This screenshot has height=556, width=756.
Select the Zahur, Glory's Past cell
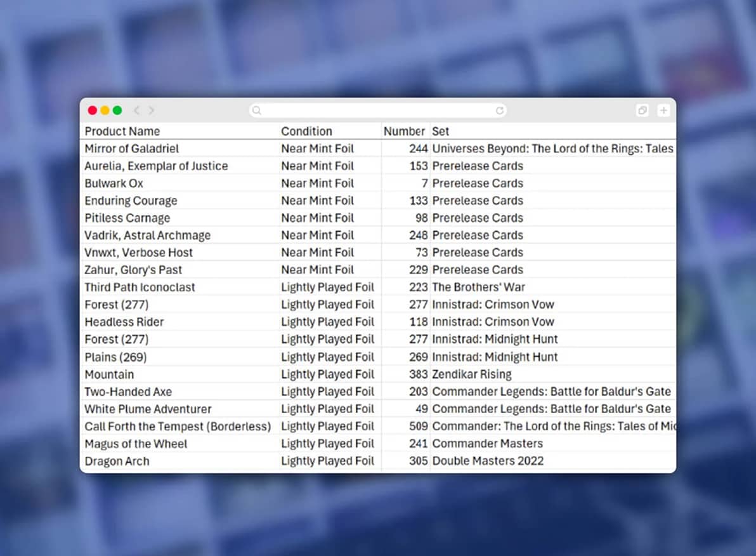point(133,270)
